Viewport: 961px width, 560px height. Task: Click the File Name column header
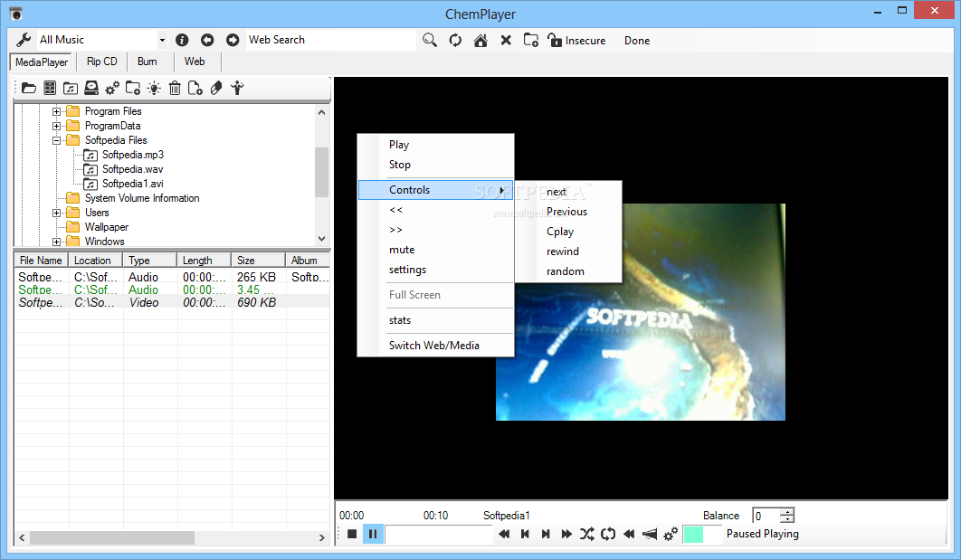click(x=41, y=261)
